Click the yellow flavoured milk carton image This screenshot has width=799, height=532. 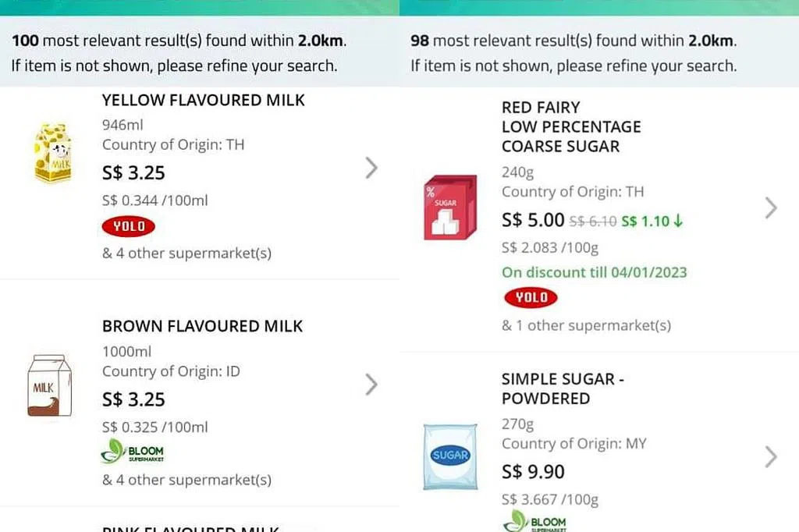53,153
